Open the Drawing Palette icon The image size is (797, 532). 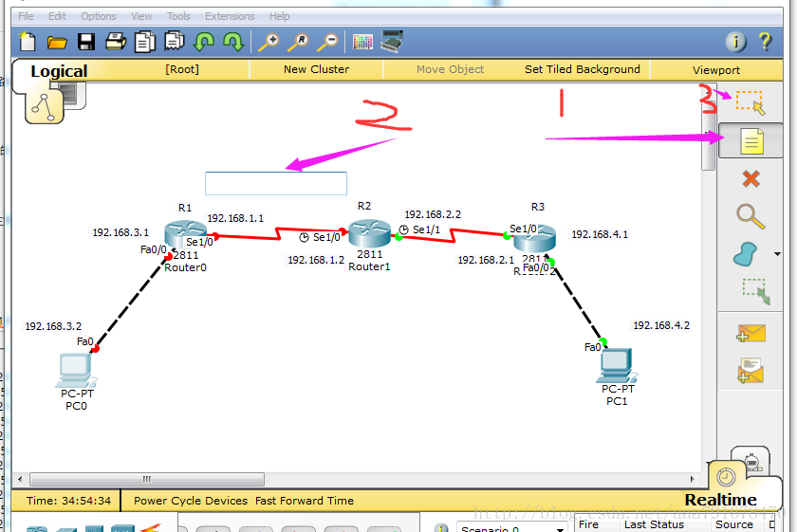362,42
